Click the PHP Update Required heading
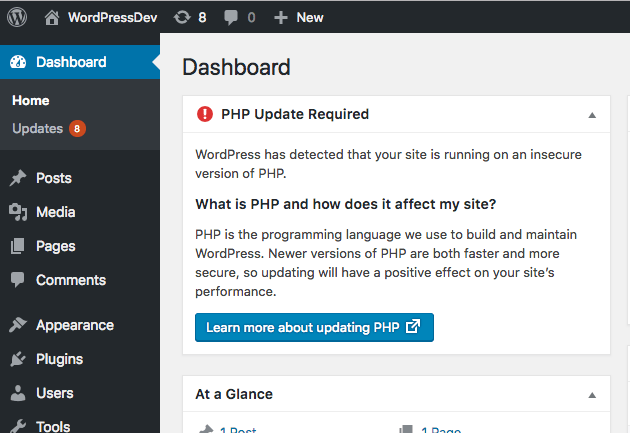 [x=295, y=114]
